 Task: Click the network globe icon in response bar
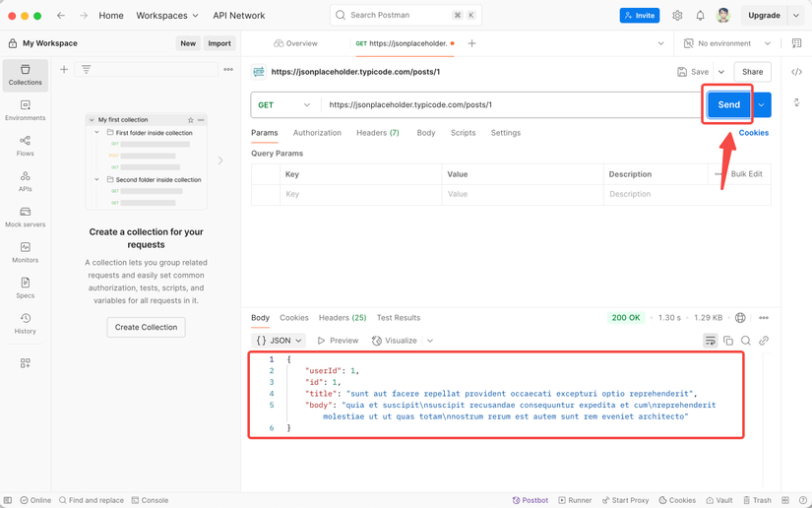(740, 317)
